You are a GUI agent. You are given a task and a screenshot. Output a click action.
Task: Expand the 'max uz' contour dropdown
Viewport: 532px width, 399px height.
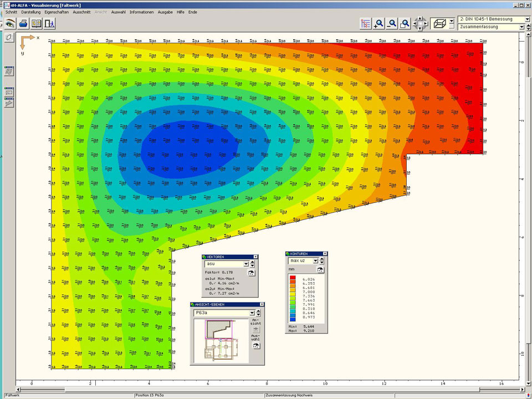coord(315,260)
